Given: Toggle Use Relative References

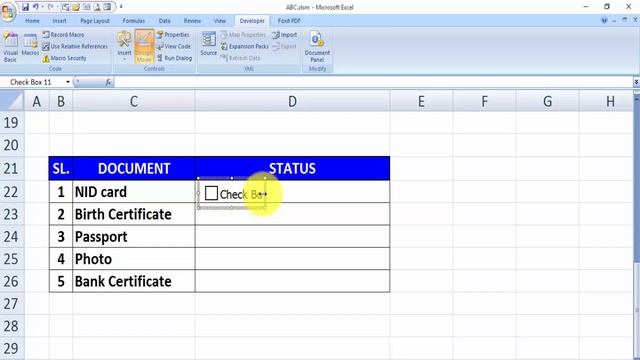Looking at the screenshot, I should tap(75, 47).
